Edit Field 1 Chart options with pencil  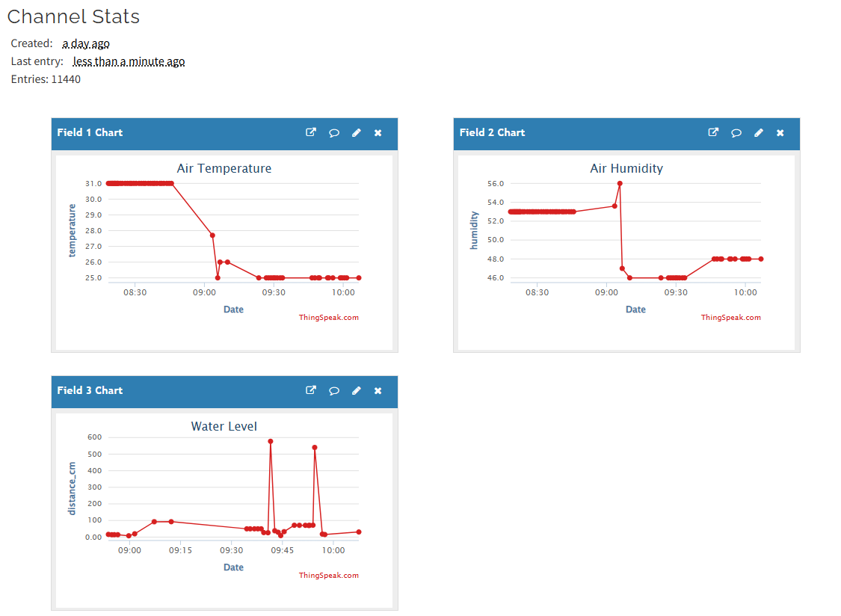click(x=356, y=133)
